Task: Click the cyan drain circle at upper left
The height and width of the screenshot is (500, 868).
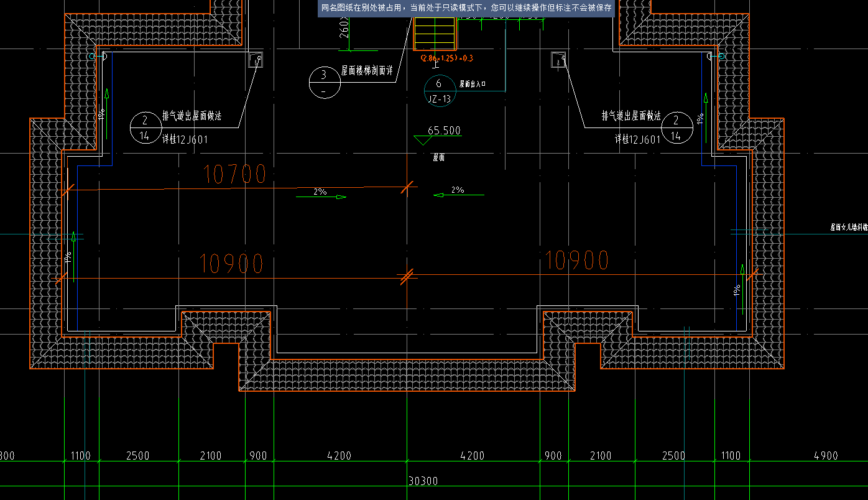Action: click(92, 56)
